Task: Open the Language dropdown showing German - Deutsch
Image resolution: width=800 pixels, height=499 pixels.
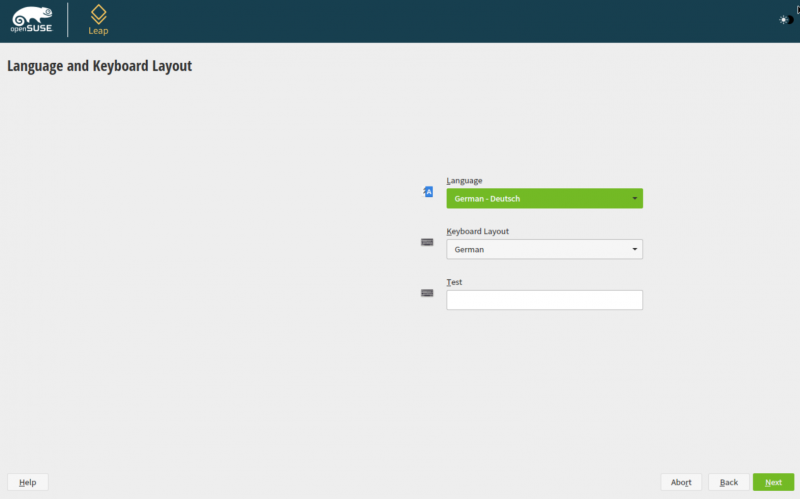Action: point(544,198)
